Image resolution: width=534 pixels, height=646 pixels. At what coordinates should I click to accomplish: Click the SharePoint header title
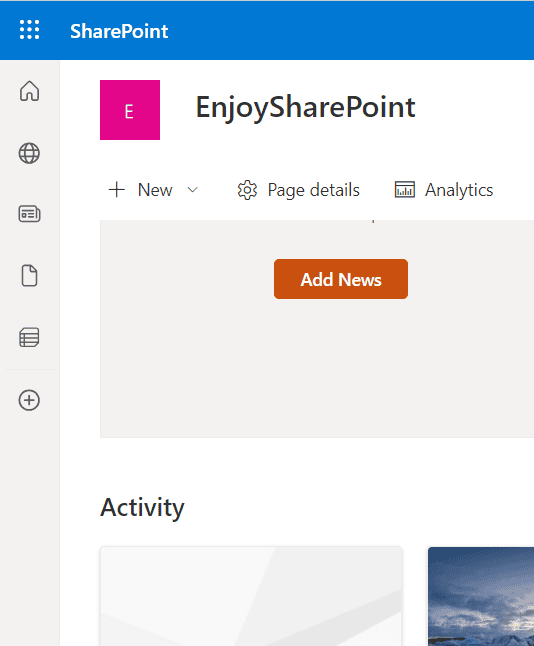[119, 31]
